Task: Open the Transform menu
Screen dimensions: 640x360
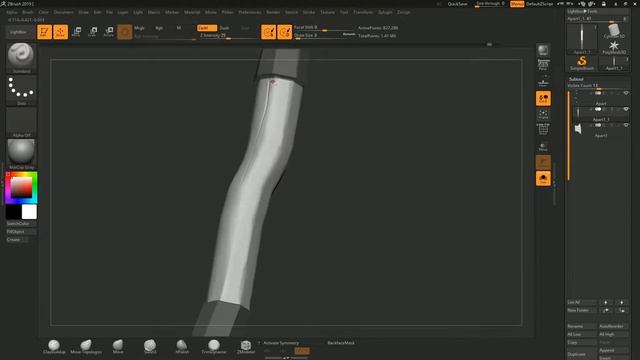Action: pyautogui.click(x=363, y=12)
